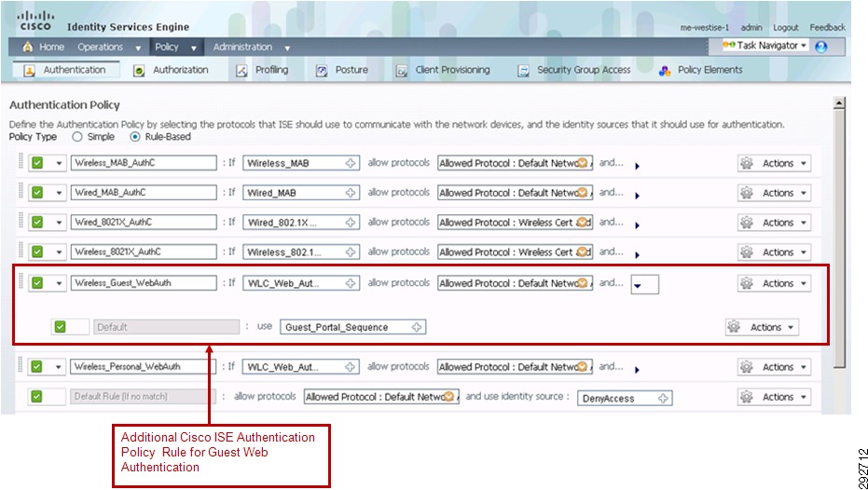868x490 pixels.
Task: Click gear icon in Wireless_8021X_AuthC row
Action: coord(747,252)
